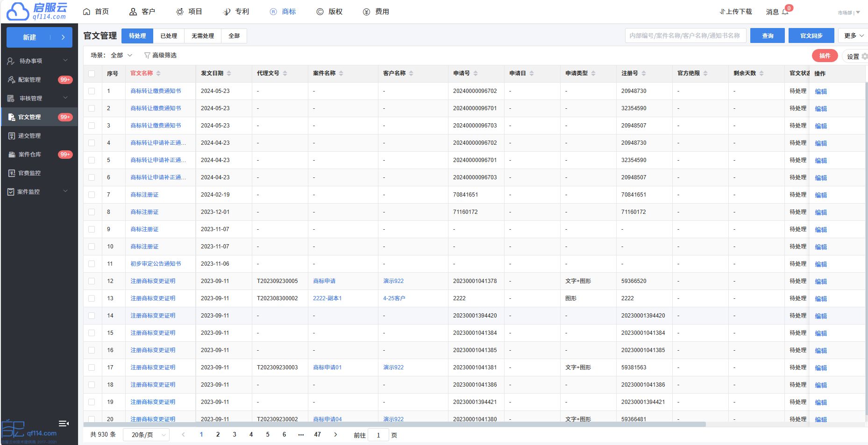
Task: Check the checkbox for row 7
Action: (x=92, y=195)
